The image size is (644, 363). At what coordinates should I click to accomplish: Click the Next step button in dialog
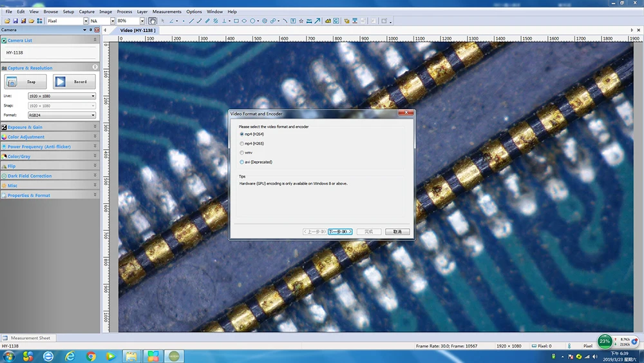(x=340, y=231)
